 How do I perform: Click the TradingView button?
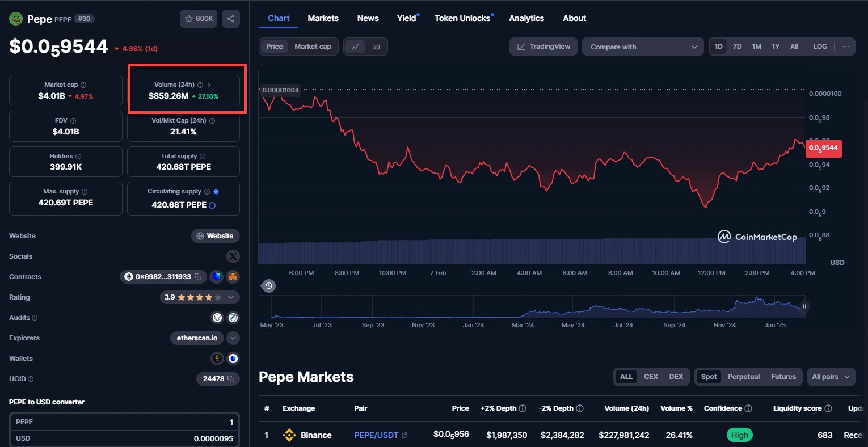click(x=543, y=47)
